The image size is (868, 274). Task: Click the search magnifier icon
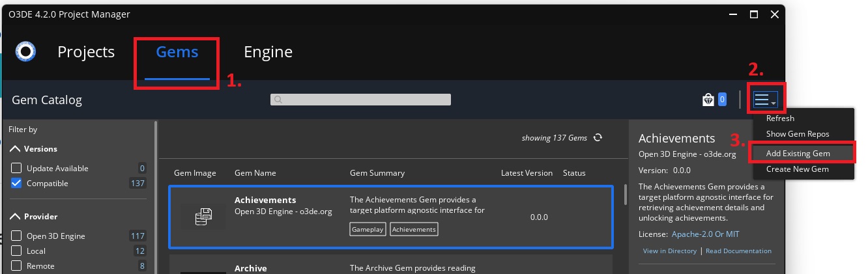tap(278, 100)
